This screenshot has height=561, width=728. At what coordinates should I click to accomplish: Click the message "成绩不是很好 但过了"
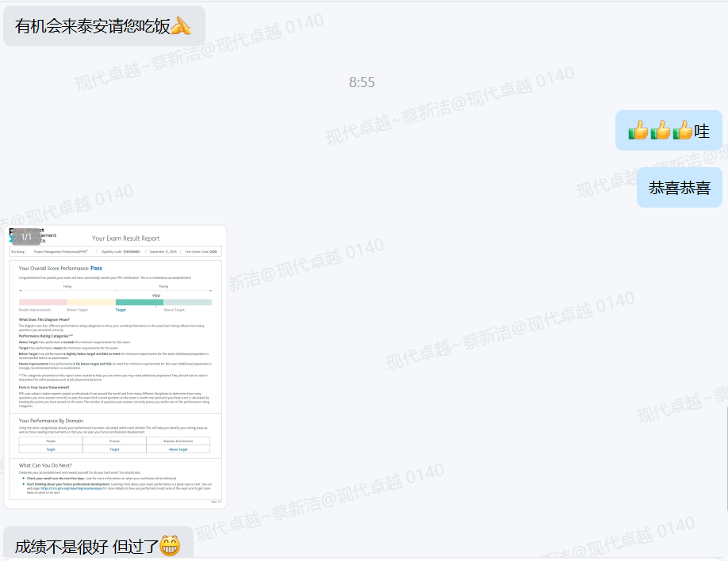[98, 543]
